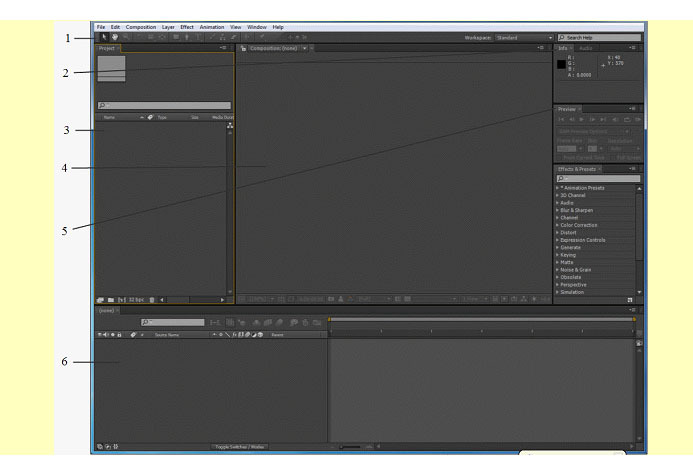This screenshot has height=468, width=693.
Task: Open the Window menu
Action: click(257, 27)
